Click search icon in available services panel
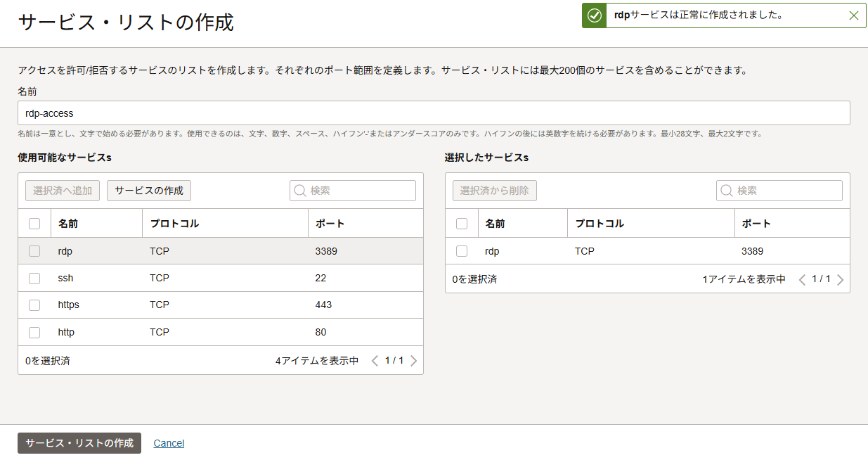868x460 pixels. point(300,191)
